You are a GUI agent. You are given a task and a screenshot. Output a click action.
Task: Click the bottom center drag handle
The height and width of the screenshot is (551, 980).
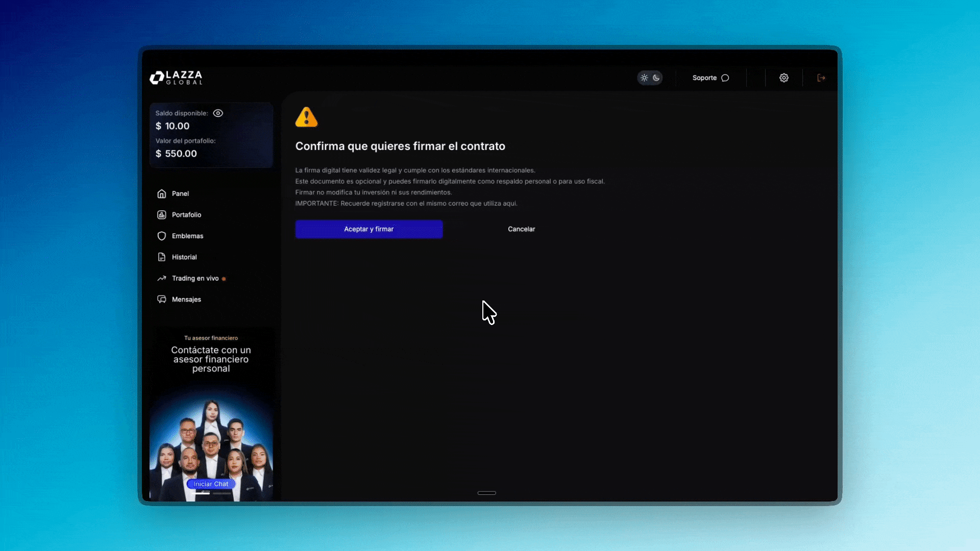coord(486,493)
